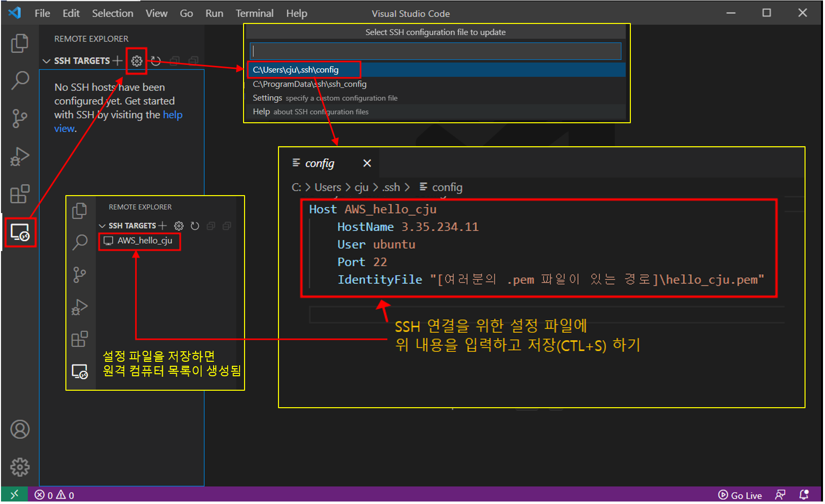Viewport: 825px width, 504px height.
Task: Click Go Live in status bar
Action: coord(740,495)
